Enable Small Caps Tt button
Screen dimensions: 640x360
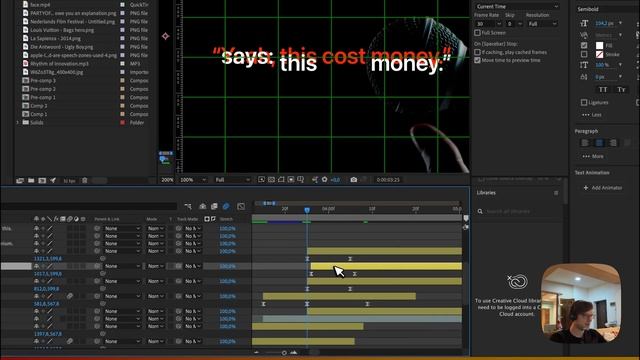click(621, 90)
